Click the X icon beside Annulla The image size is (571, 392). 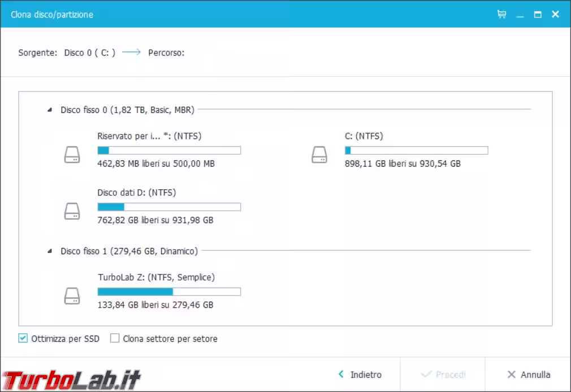(511, 374)
